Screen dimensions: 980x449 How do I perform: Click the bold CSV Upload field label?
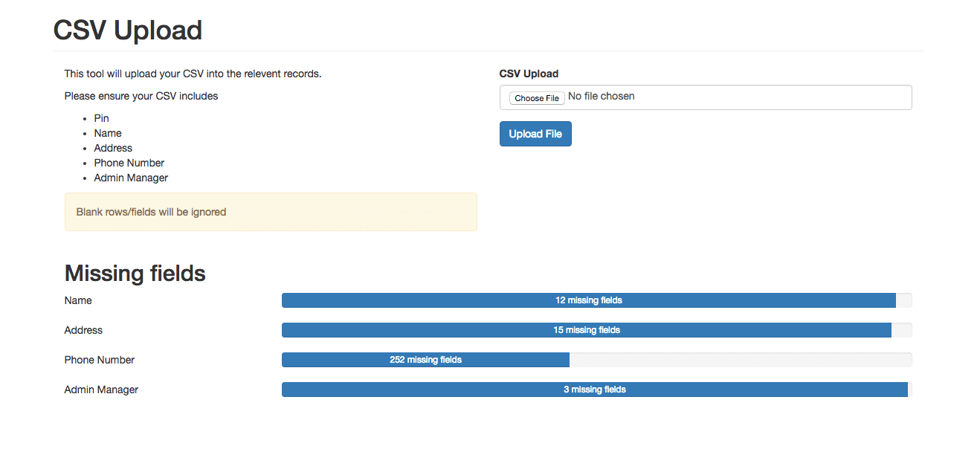pyautogui.click(x=529, y=74)
